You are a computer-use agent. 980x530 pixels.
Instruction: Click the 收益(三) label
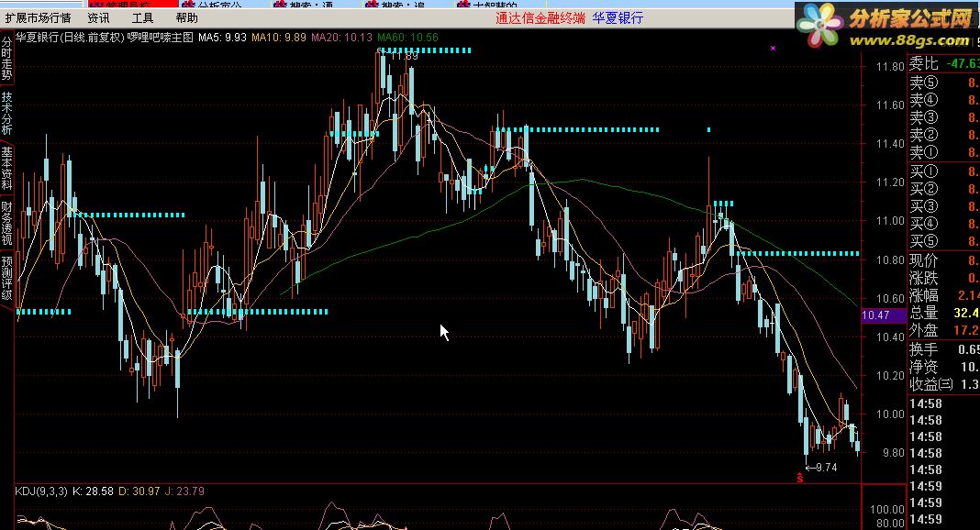tap(931, 385)
